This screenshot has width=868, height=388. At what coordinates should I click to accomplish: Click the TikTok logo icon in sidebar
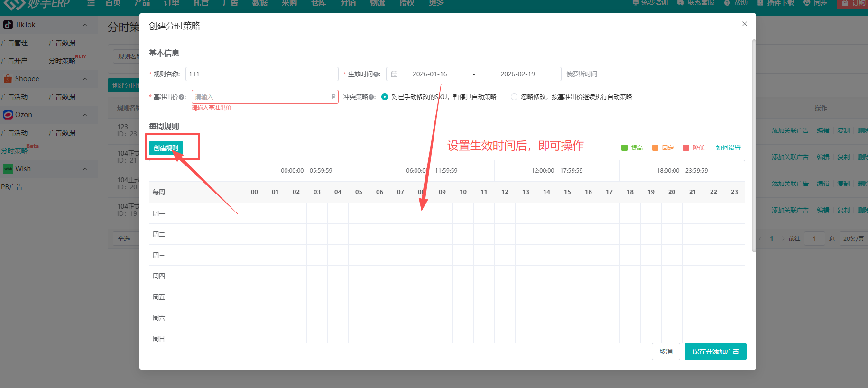pos(8,25)
